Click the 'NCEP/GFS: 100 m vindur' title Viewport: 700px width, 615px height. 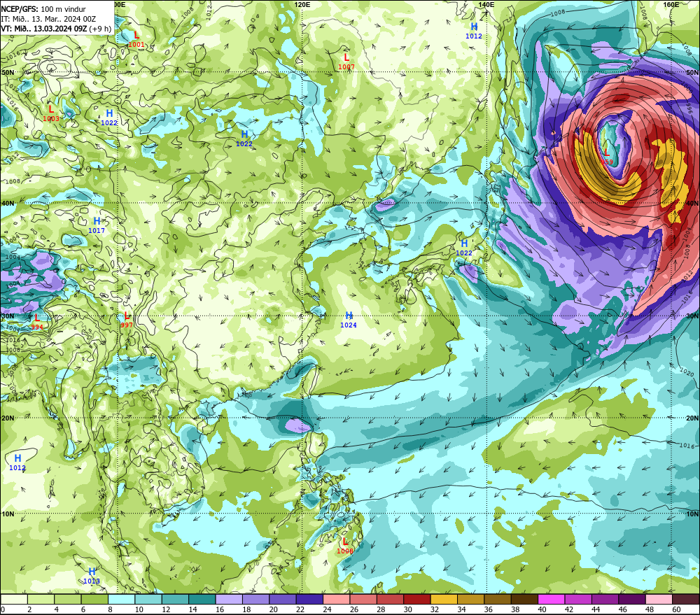43,9
